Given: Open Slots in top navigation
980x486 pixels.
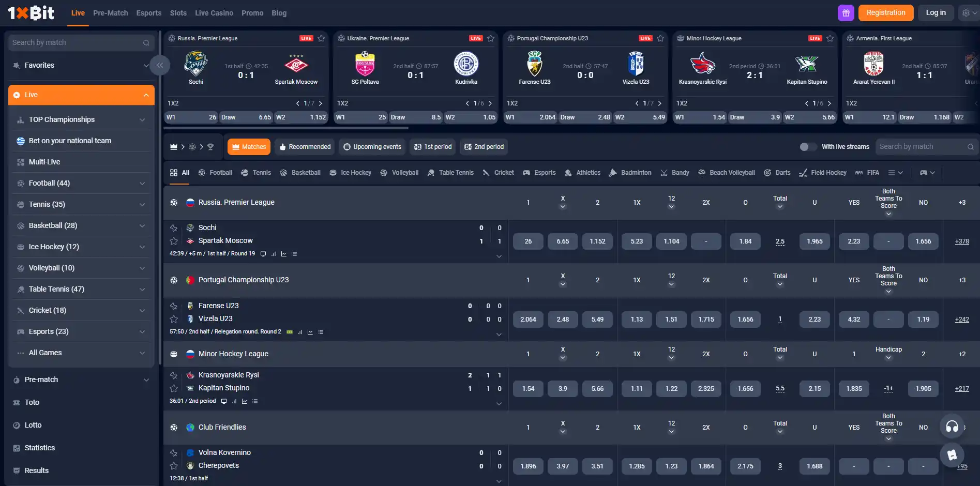Looking at the screenshot, I should click(x=178, y=13).
